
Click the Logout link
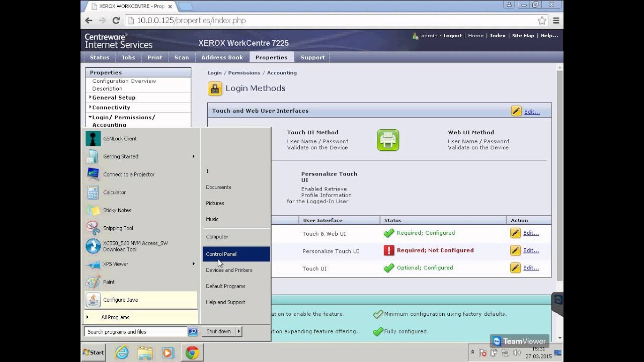(x=453, y=36)
